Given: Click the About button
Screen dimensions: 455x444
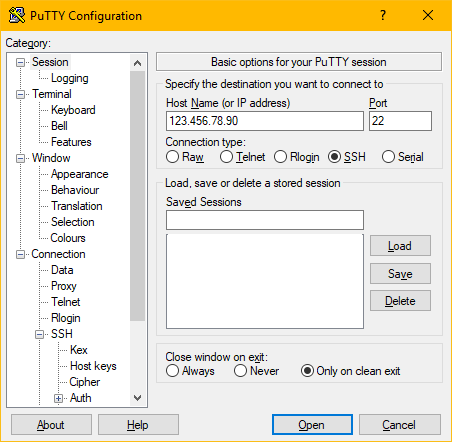Looking at the screenshot, I should tap(51, 425).
